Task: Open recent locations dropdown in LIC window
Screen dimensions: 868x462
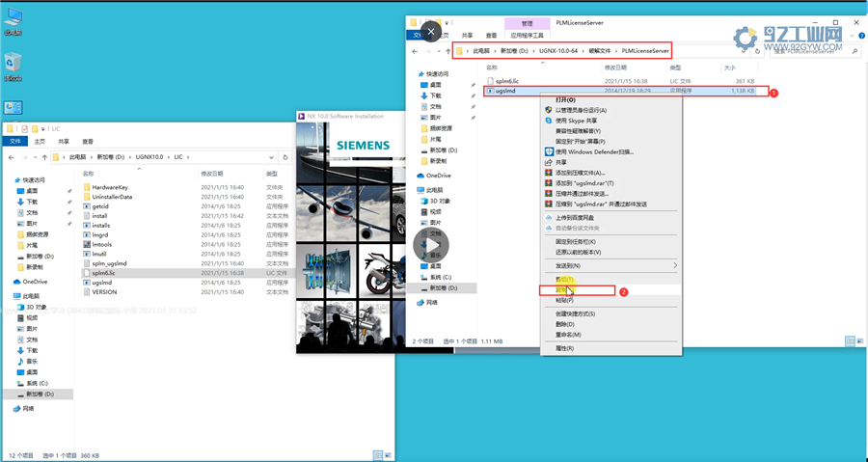Action: [x=36, y=157]
